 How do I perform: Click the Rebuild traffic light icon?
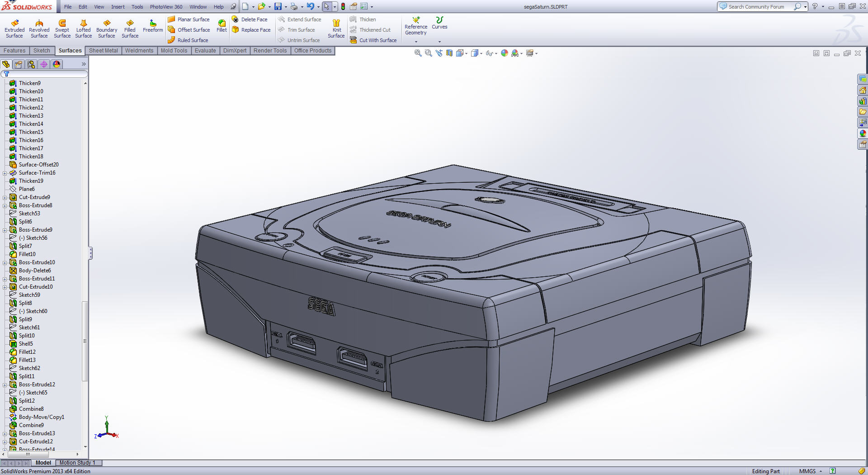[x=343, y=6]
